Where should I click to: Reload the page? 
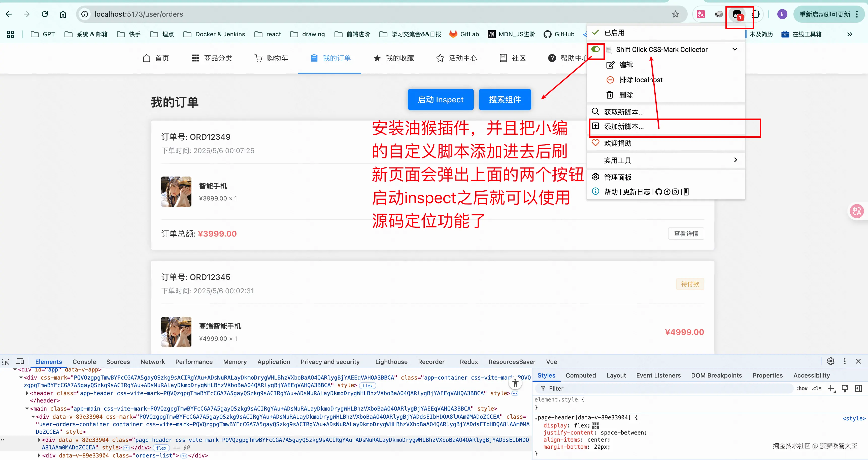pyautogui.click(x=45, y=14)
